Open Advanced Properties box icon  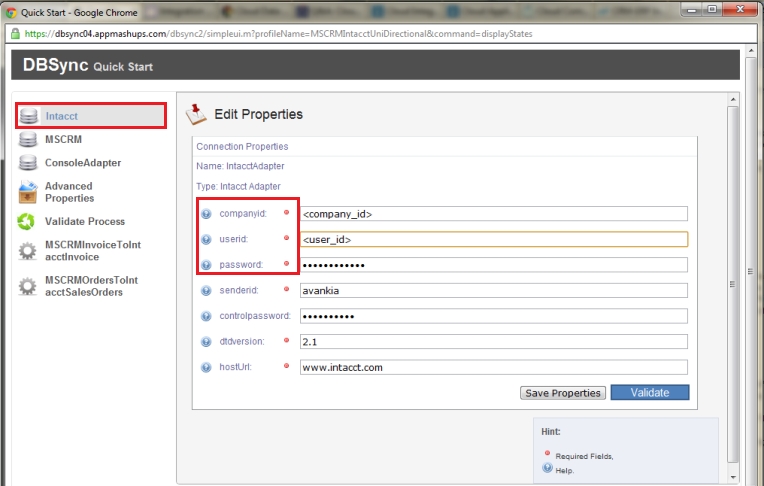coord(29,192)
